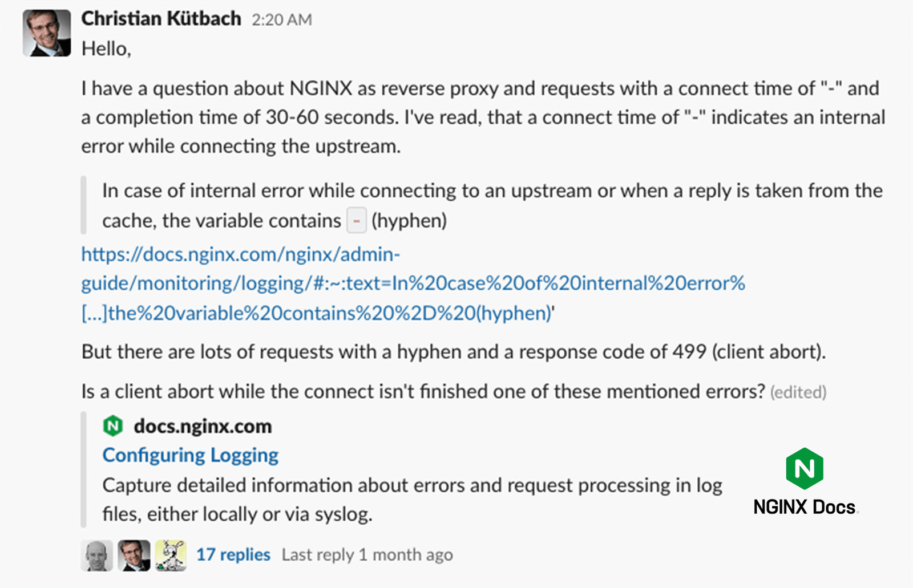Click the first reply participant's avatar

point(97,555)
